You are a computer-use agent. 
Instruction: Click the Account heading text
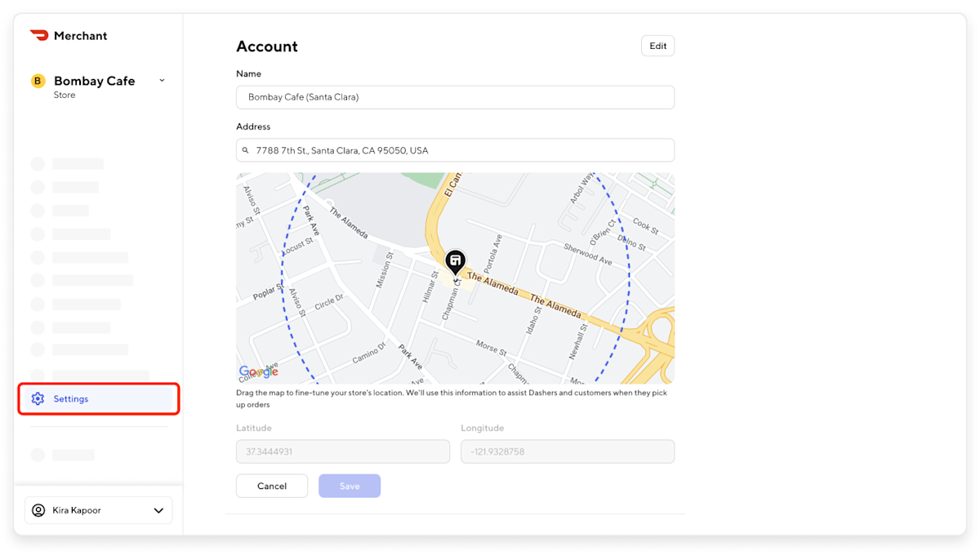pyautogui.click(x=267, y=47)
